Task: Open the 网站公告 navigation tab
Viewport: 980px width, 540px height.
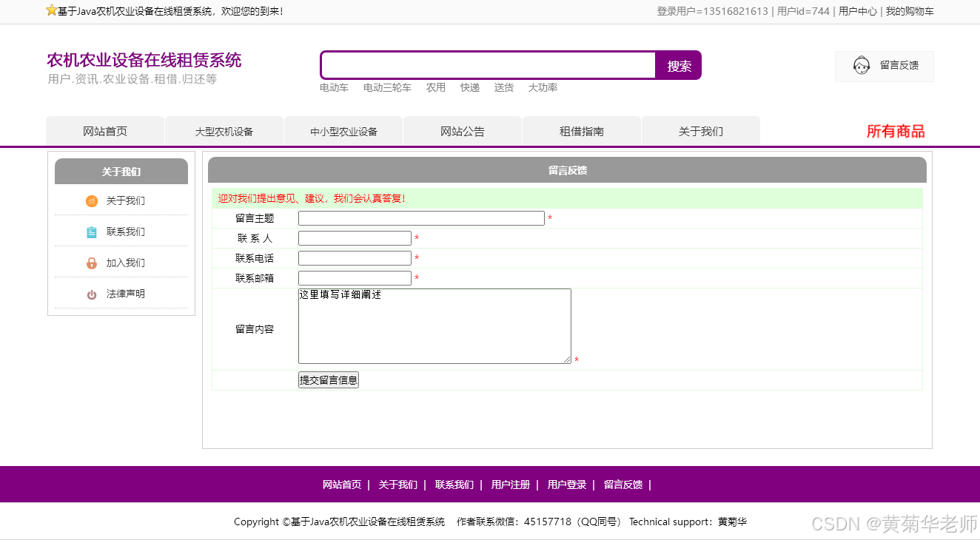Action: pos(463,132)
